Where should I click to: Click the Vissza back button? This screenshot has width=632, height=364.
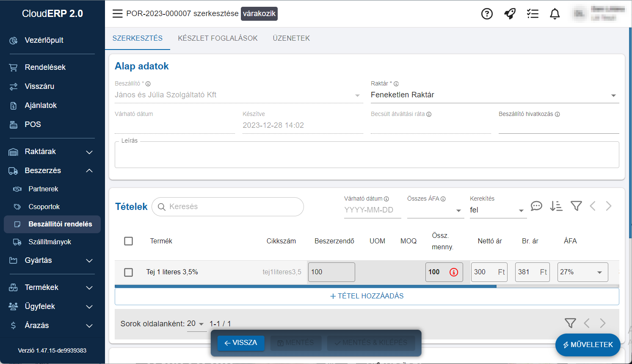tap(240, 343)
